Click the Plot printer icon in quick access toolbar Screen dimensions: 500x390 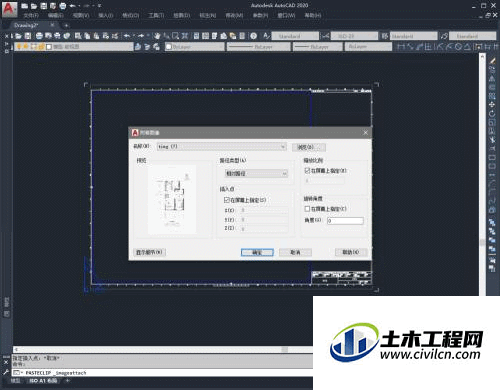click(x=63, y=6)
